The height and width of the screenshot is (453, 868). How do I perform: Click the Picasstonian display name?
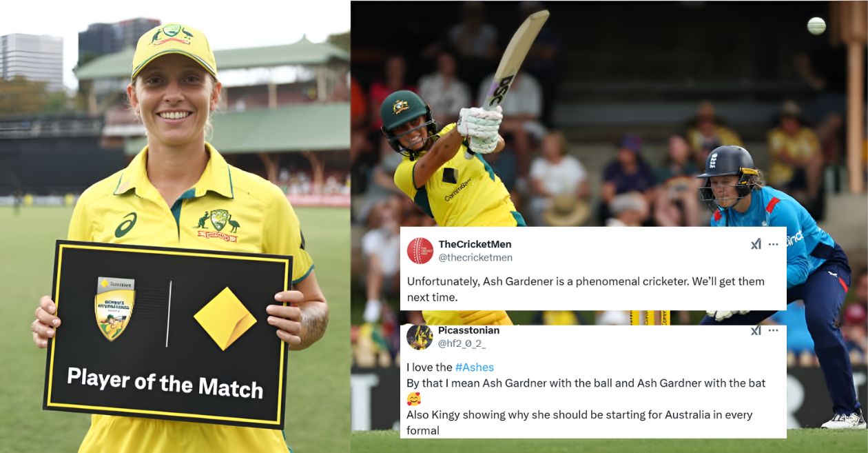click(469, 330)
